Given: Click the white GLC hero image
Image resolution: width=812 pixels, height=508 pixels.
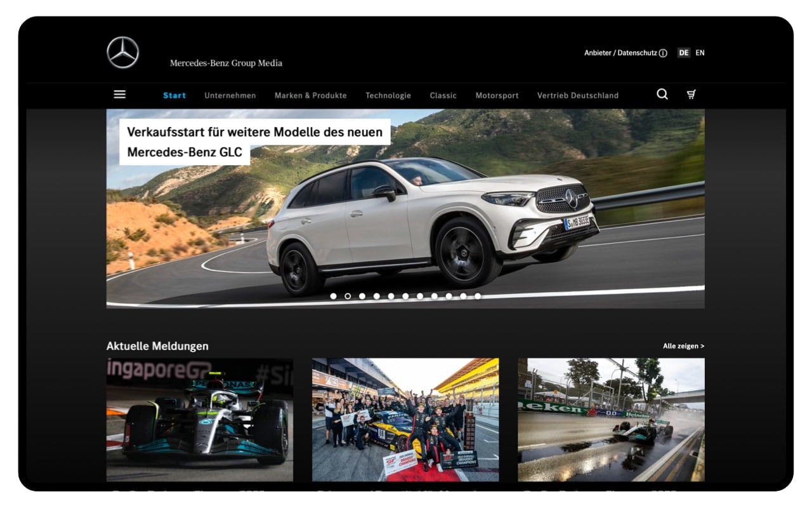Looking at the screenshot, I should (405, 208).
